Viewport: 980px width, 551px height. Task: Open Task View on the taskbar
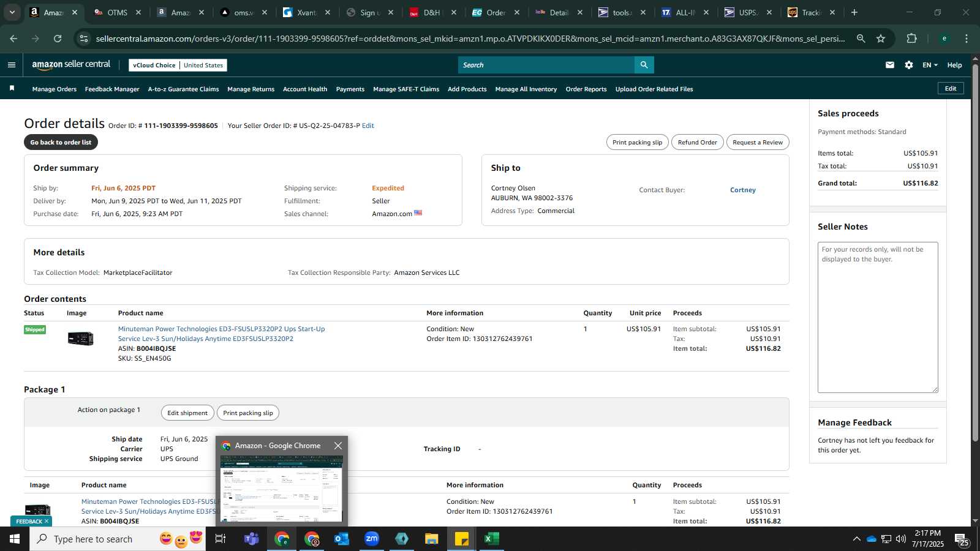pyautogui.click(x=221, y=539)
